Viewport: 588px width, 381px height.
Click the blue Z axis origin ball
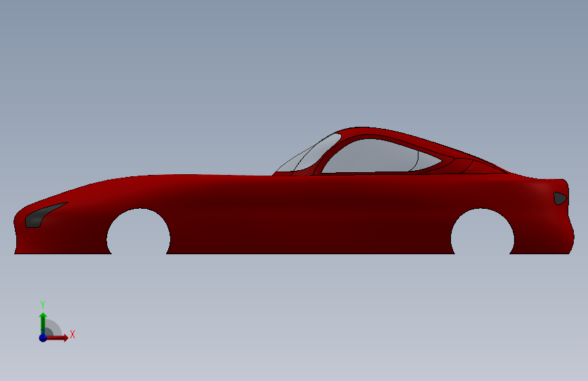point(43,338)
